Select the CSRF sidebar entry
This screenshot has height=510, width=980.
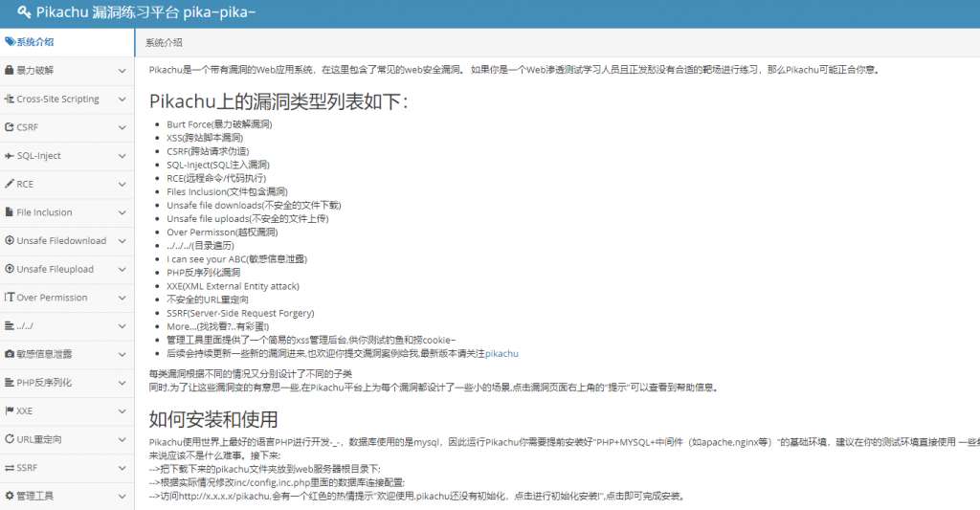(x=67, y=127)
